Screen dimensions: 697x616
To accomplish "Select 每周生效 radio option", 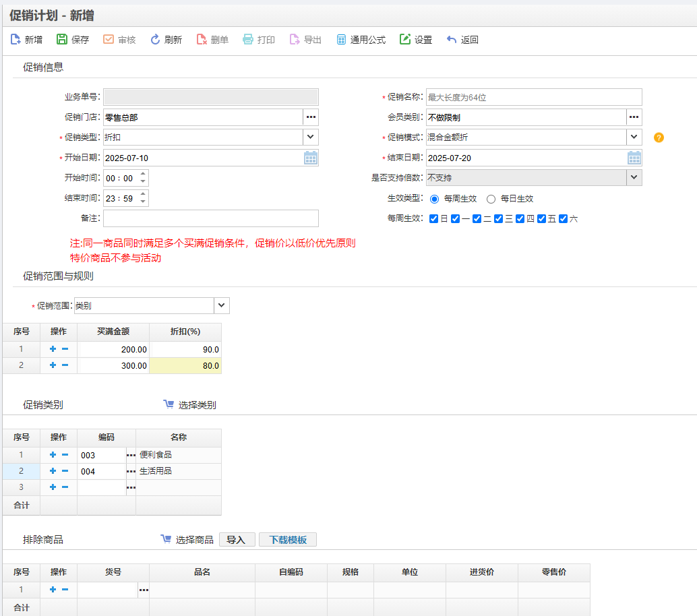I will (434, 199).
